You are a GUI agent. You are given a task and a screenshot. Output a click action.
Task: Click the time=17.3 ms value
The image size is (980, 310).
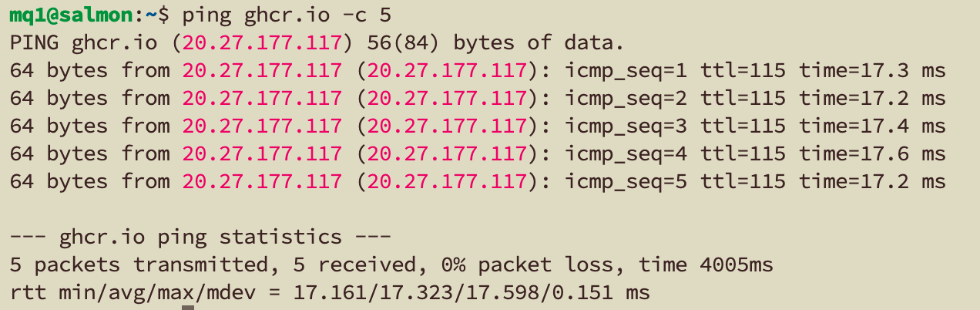[x=872, y=70]
